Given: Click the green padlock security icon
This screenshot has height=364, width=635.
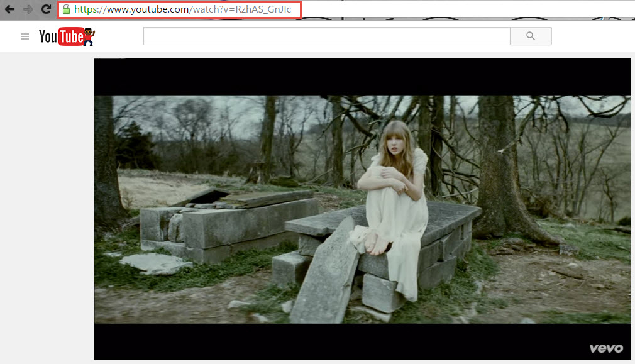Looking at the screenshot, I should 67,9.
